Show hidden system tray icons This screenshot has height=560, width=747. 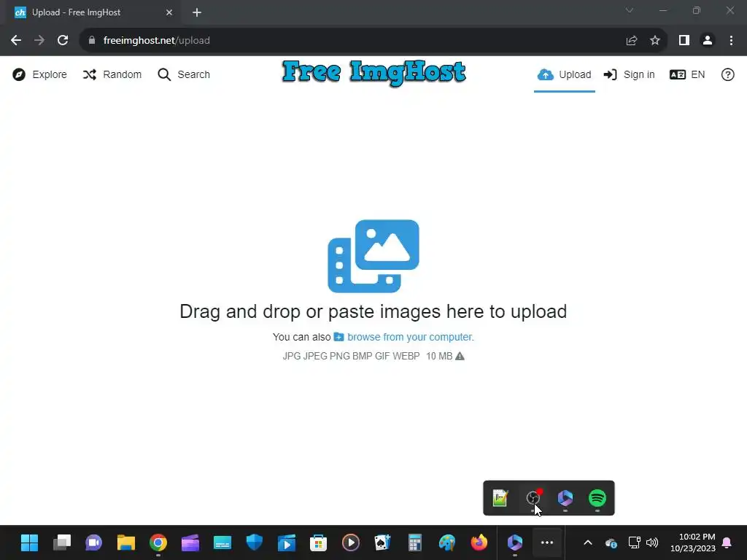click(588, 542)
